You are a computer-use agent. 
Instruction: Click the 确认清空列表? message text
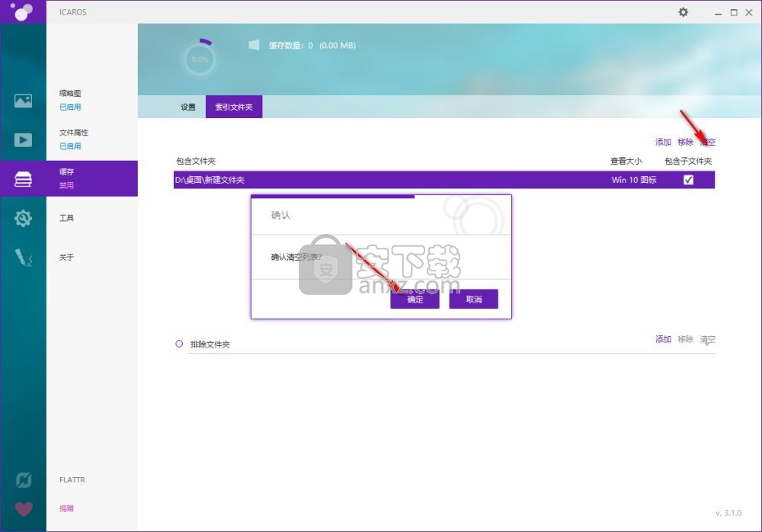296,257
